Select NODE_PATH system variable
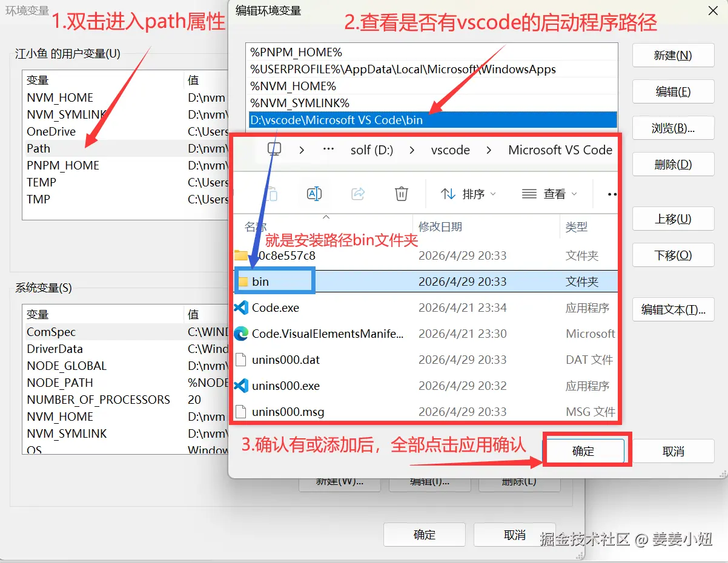The height and width of the screenshot is (563, 728). [126, 383]
